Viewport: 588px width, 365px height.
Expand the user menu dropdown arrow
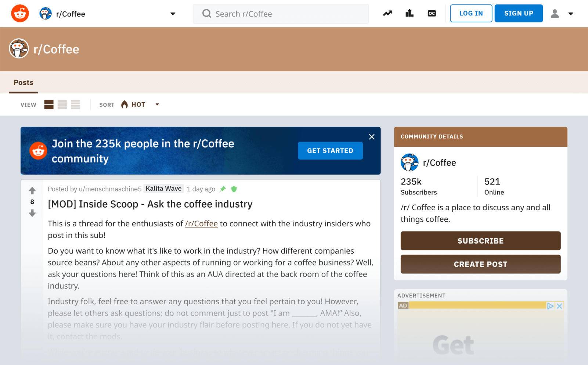click(x=571, y=14)
